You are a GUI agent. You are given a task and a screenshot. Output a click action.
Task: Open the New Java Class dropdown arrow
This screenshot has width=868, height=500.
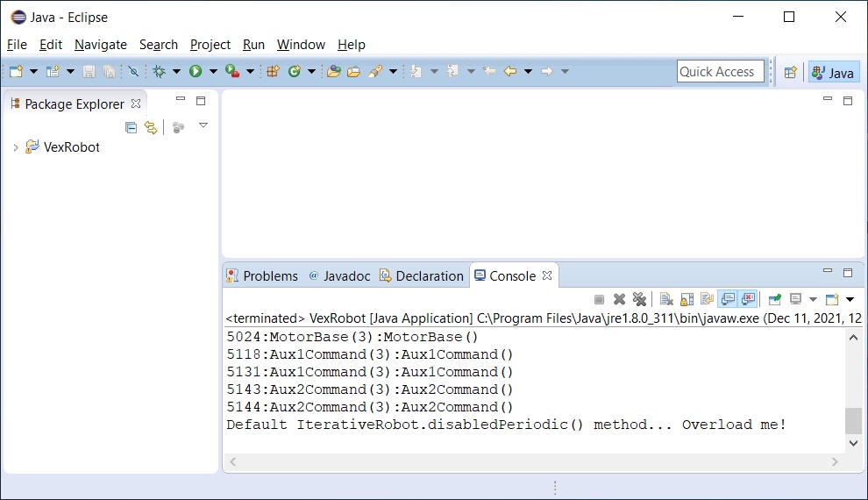click(311, 71)
